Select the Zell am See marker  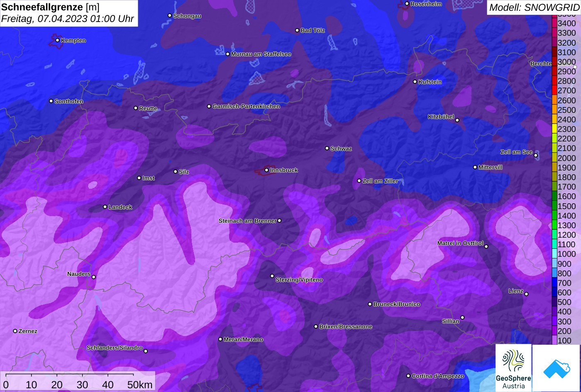click(x=536, y=156)
